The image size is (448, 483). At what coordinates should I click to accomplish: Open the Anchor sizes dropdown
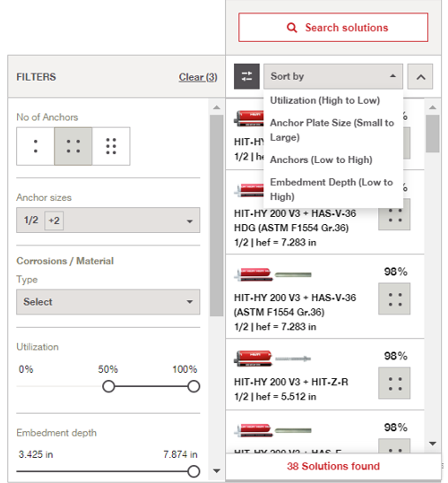(108, 220)
